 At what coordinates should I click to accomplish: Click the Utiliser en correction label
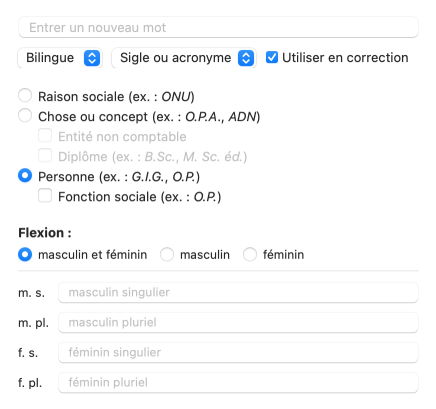click(x=345, y=58)
